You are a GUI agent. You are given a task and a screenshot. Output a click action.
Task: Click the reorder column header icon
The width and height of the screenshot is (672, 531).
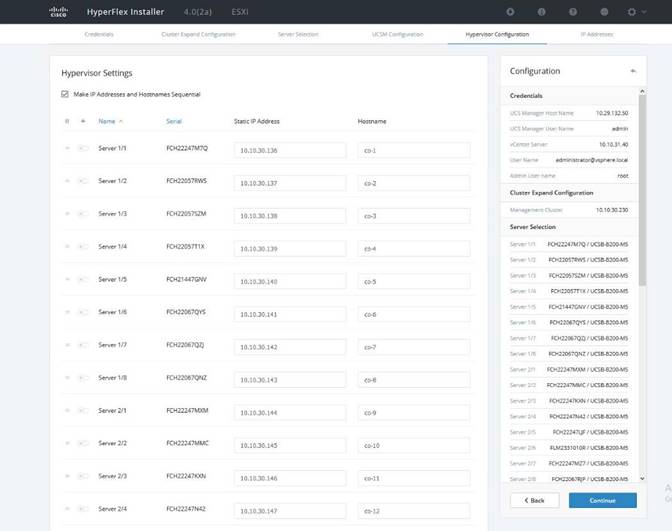(67, 121)
